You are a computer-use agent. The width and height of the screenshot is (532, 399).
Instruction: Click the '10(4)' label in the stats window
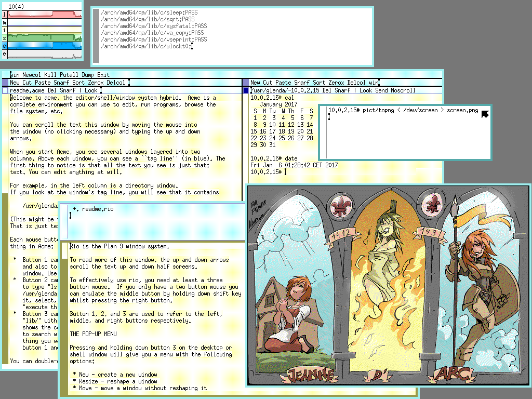point(16,6)
